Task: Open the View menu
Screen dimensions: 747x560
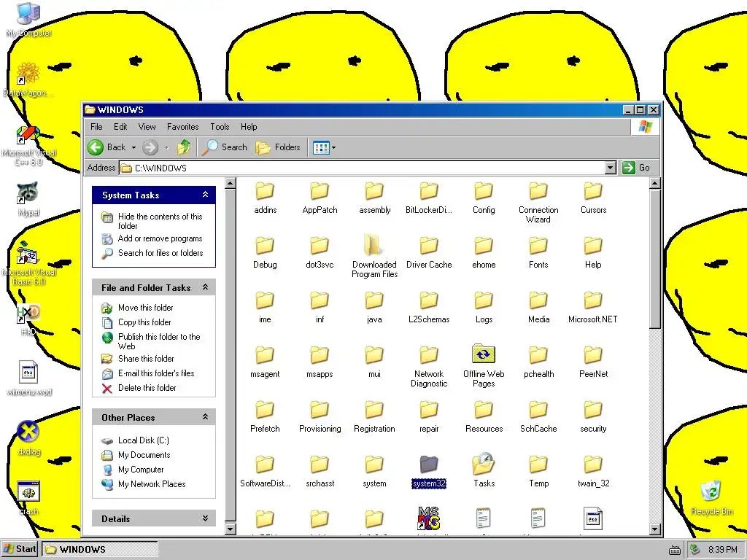Action: point(147,127)
